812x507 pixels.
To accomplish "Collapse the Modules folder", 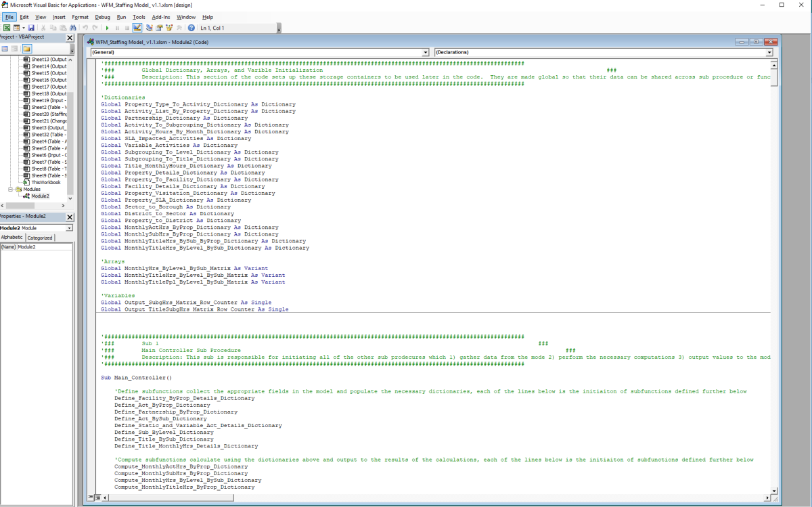I will [9, 190].
